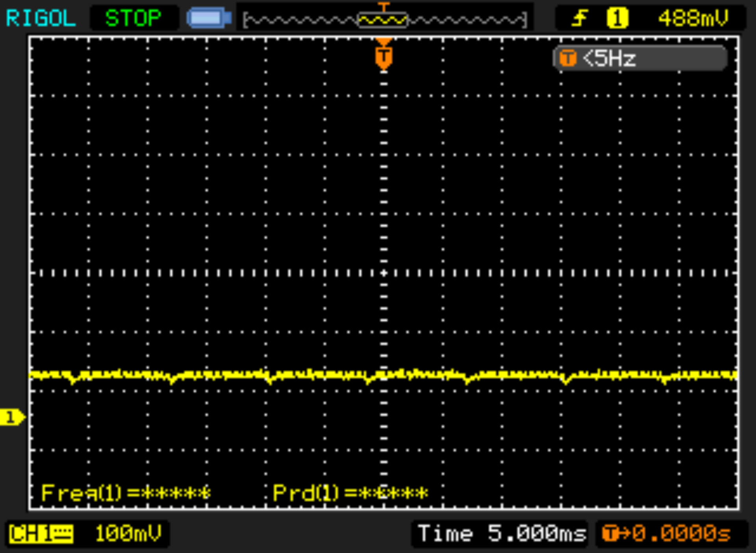756x553 pixels.
Task: Click the orange T icon in frequency counter
Action: coord(567,59)
